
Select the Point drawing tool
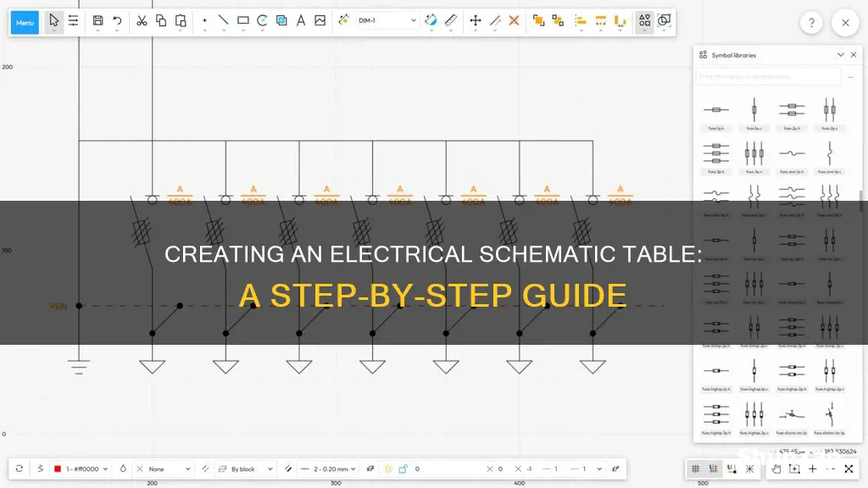[205, 21]
